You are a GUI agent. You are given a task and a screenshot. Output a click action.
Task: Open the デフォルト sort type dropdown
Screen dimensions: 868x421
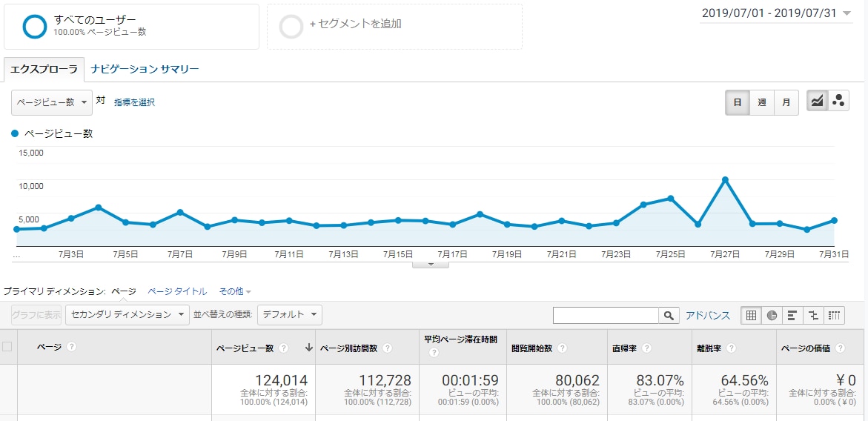pyautogui.click(x=290, y=315)
